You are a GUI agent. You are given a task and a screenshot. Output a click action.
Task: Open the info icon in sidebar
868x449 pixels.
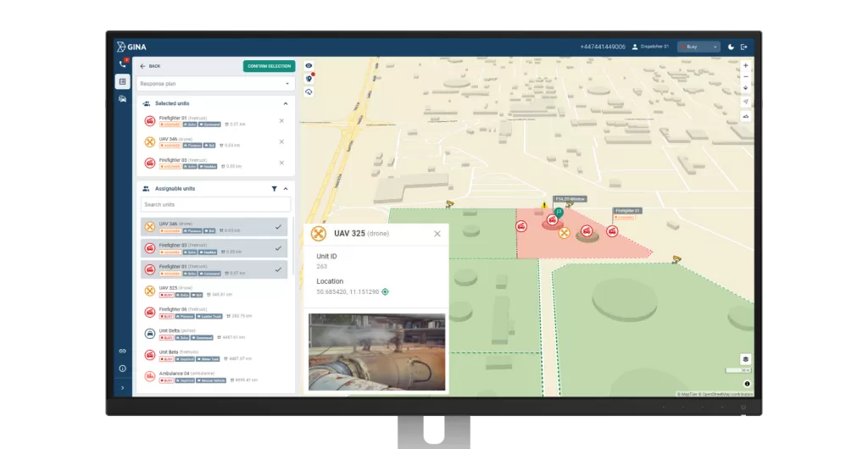(x=122, y=369)
